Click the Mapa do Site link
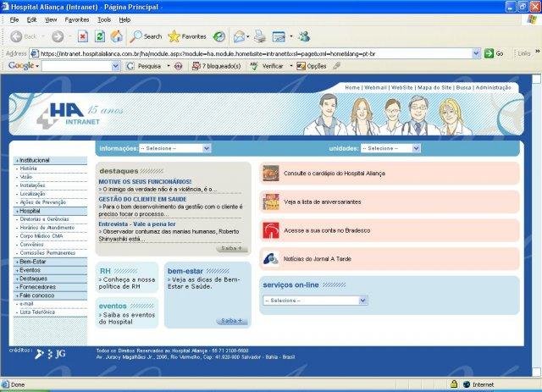 tap(434, 87)
